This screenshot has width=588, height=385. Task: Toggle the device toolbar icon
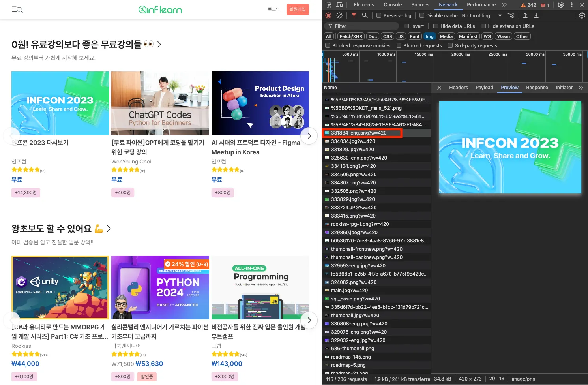(x=339, y=5)
